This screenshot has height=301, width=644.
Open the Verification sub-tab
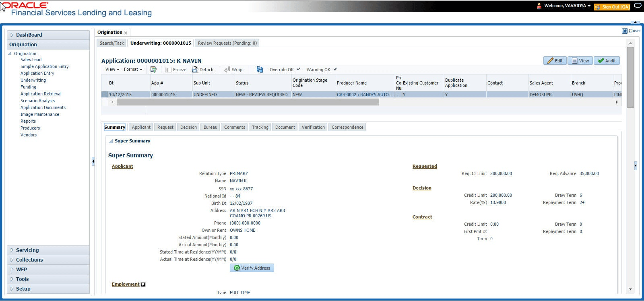[313, 127]
